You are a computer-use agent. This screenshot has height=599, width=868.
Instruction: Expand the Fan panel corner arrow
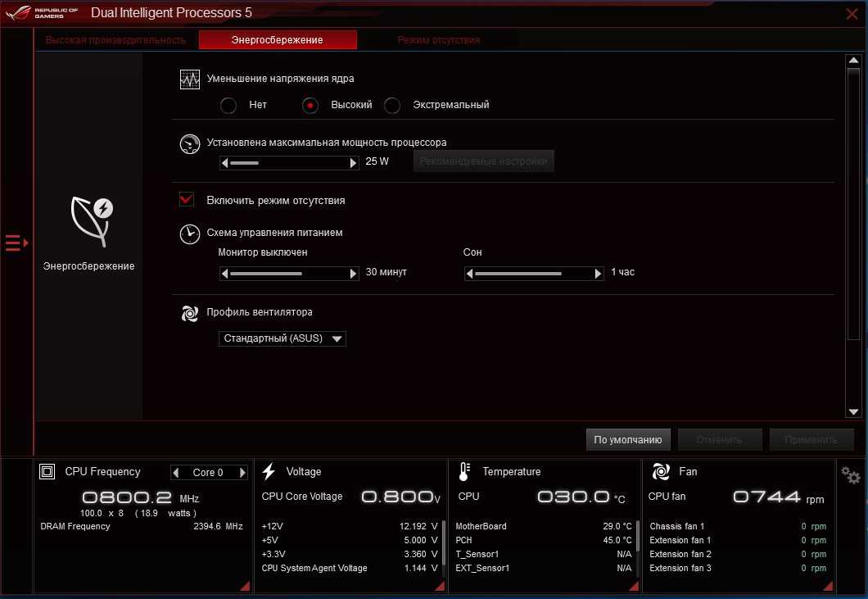click(x=827, y=585)
